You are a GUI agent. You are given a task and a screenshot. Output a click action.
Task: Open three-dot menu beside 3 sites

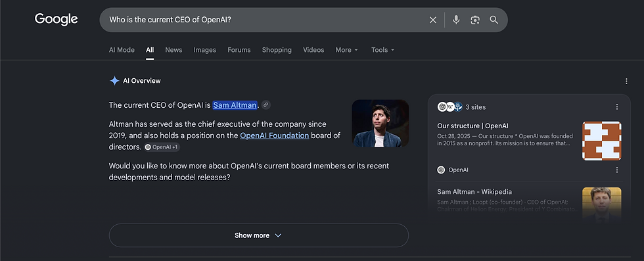click(x=617, y=107)
